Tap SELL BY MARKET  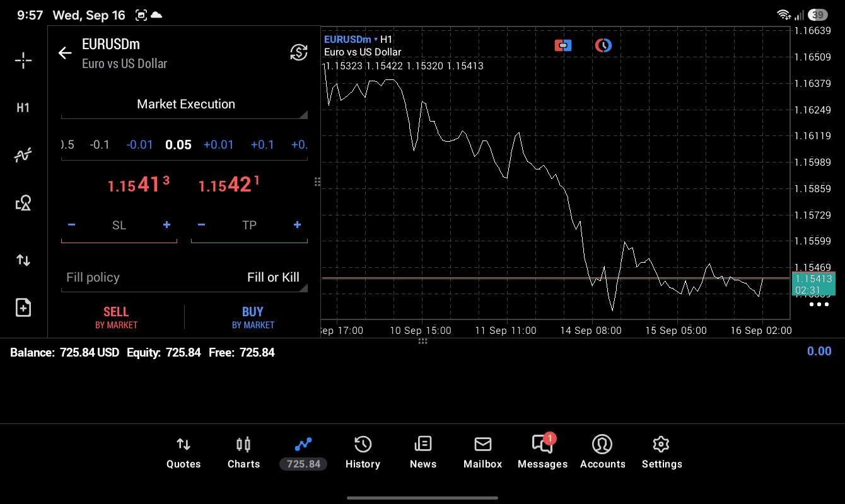pyautogui.click(x=116, y=318)
